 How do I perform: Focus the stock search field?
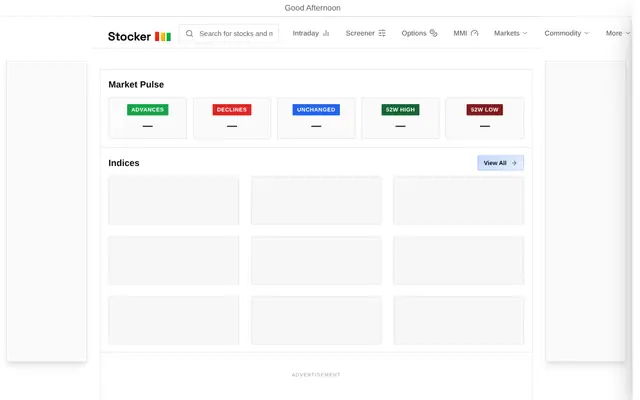229,33
